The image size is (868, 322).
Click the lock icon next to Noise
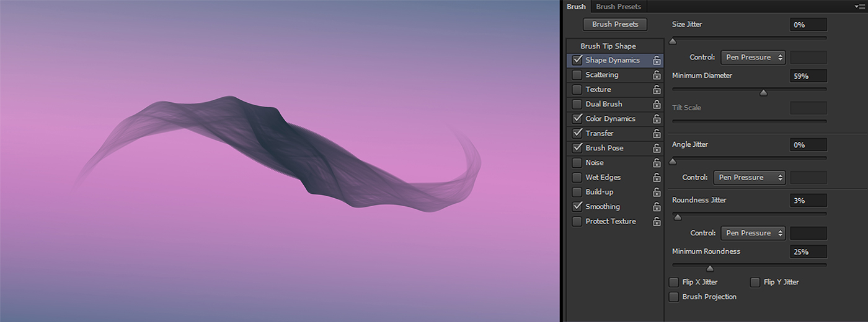click(657, 163)
